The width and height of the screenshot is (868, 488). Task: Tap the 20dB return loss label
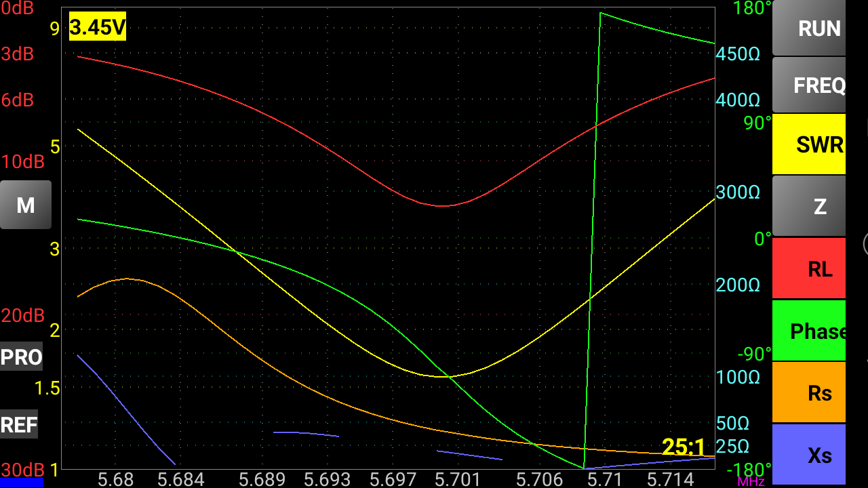pos(22,316)
